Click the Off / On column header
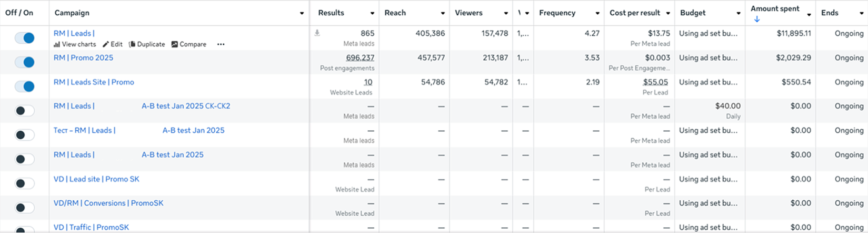The image size is (868, 233). pyautogui.click(x=19, y=13)
